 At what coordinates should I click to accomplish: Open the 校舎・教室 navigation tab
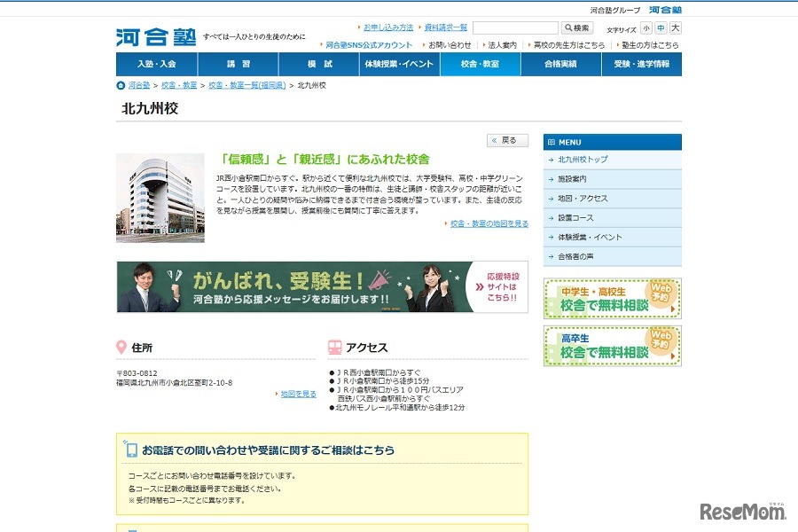point(480,64)
